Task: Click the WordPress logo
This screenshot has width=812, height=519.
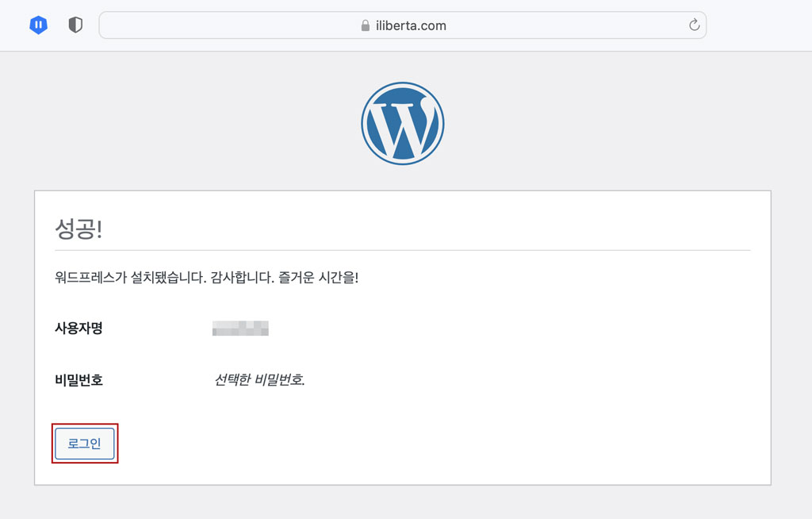Action: (x=402, y=123)
